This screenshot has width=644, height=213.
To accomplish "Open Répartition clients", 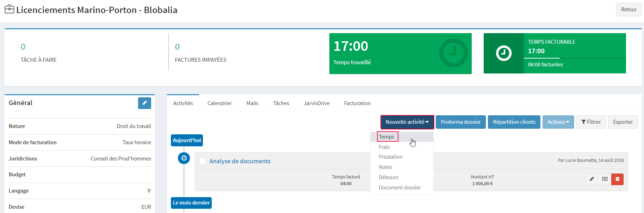I will 514,122.
